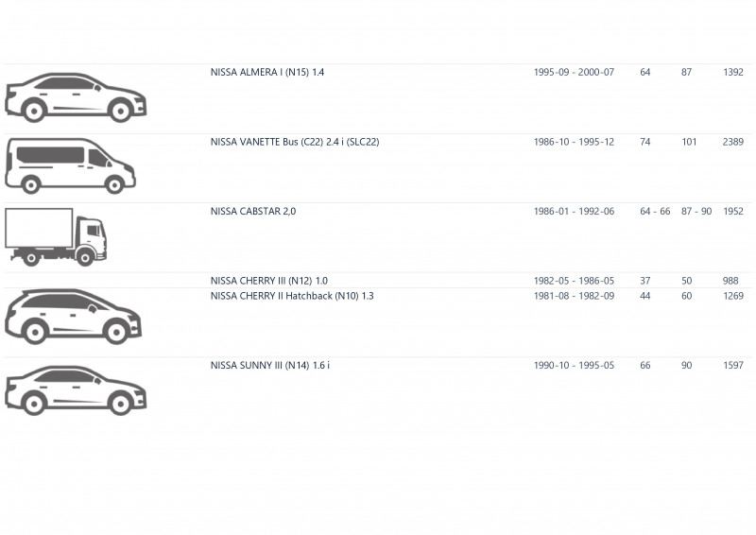Open NISSA VANETTE Bus (C22) 2.4 i entry
This screenshot has width=756, height=535.
tap(295, 142)
